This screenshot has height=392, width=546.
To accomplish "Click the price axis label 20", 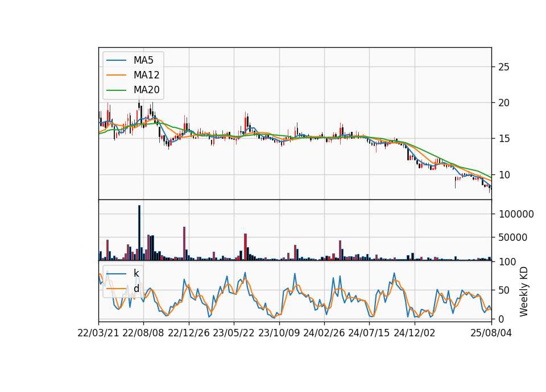I will pyautogui.click(x=503, y=103).
